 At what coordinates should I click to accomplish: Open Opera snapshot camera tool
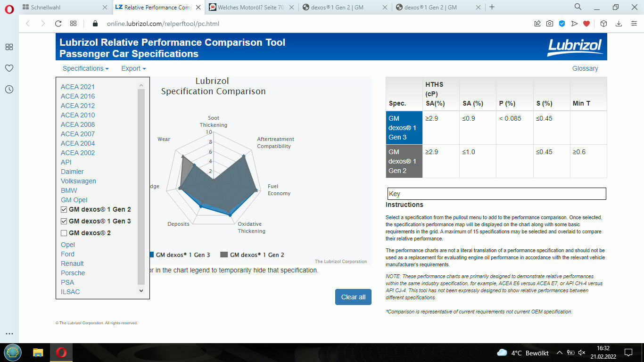click(x=550, y=24)
